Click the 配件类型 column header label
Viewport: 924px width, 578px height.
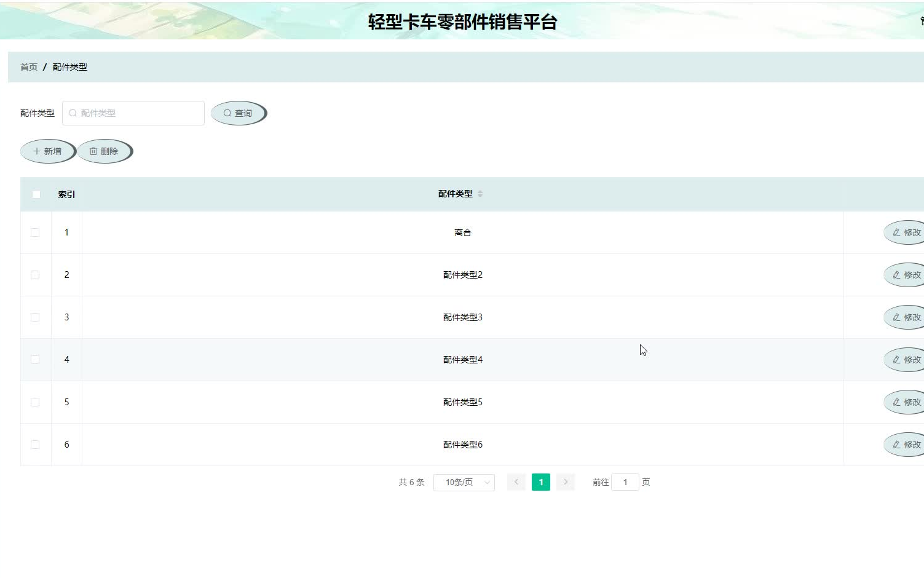tap(456, 194)
